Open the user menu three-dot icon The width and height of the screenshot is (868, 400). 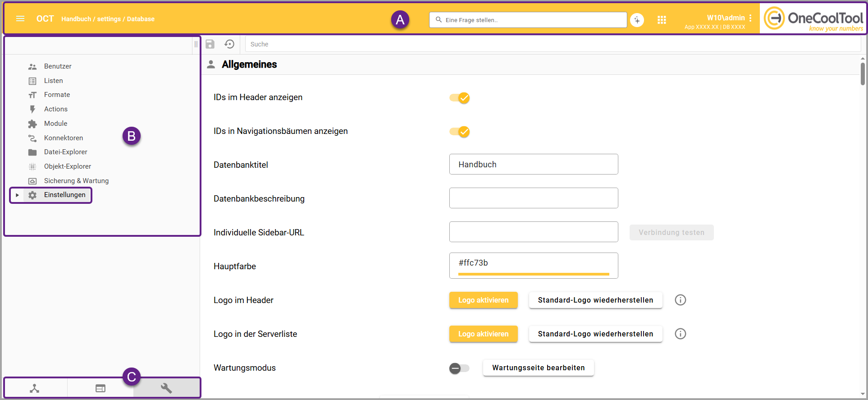750,18
